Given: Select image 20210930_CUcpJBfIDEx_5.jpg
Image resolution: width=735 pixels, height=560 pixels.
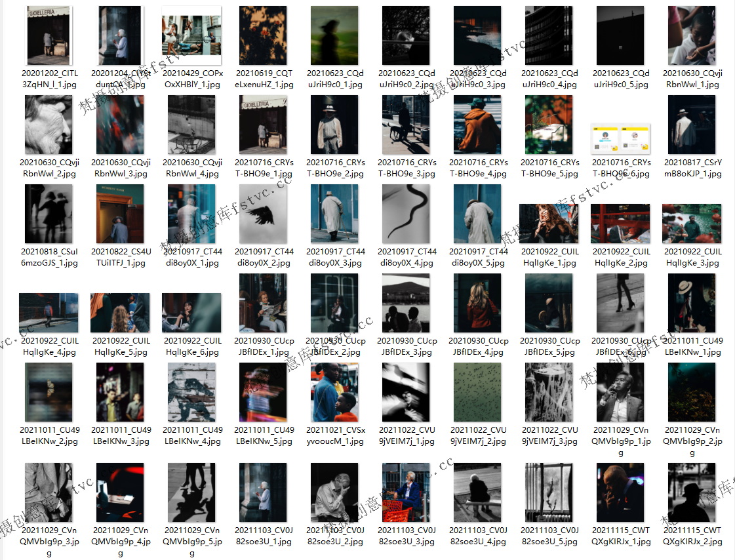Looking at the screenshot, I should tap(549, 303).
